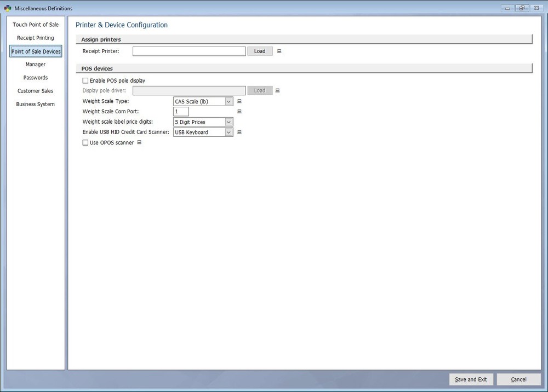Click the Weight Scale Com Port field
This screenshot has height=392, width=548.
(x=181, y=112)
